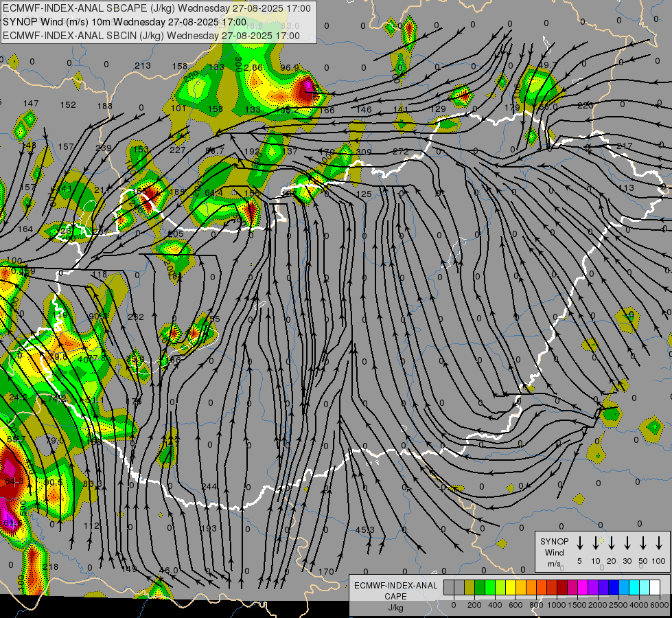Click the map value '213'

click(x=143, y=66)
